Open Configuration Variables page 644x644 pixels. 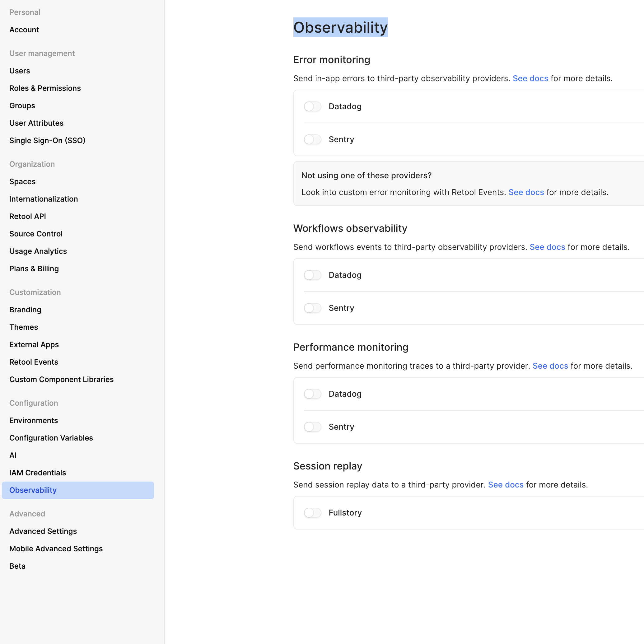[51, 438]
